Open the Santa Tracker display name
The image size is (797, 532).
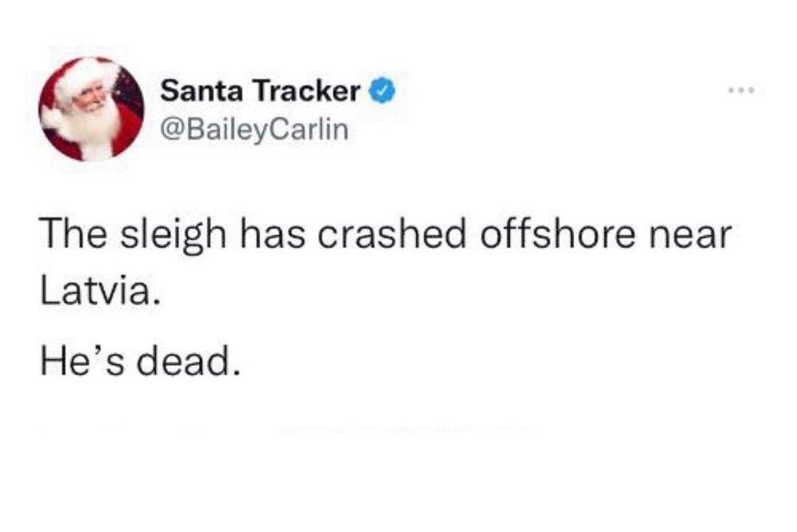coord(260,92)
